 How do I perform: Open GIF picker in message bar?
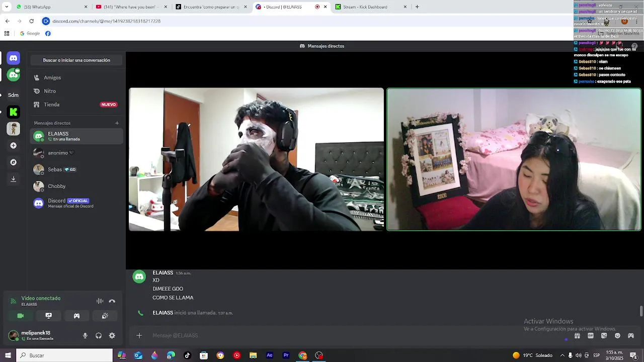(x=591, y=336)
